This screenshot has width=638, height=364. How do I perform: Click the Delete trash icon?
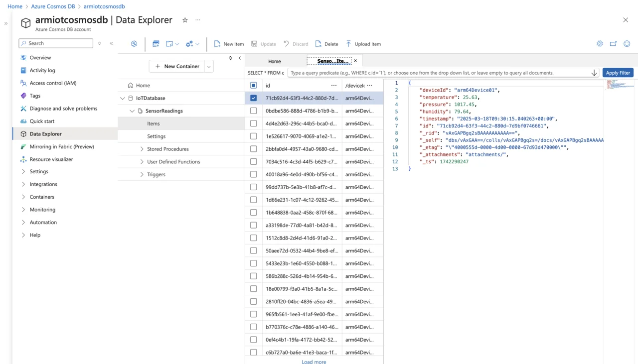[319, 44]
